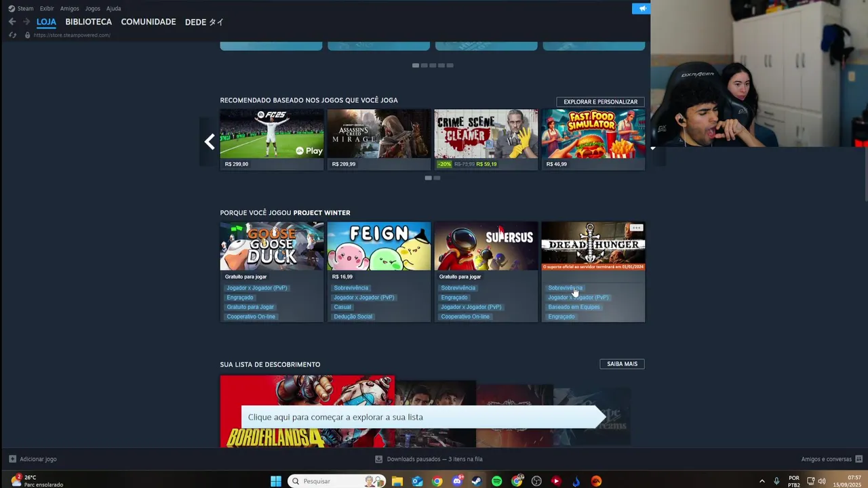Open the announcements megaphone icon
Image resolution: width=868 pixels, height=488 pixels.
(x=641, y=8)
